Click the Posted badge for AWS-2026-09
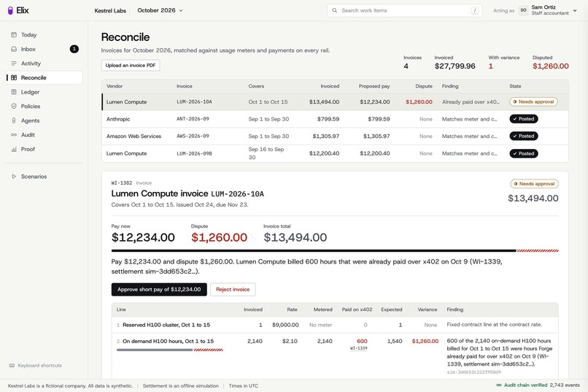The width and height of the screenshot is (588, 392). click(x=524, y=137)
